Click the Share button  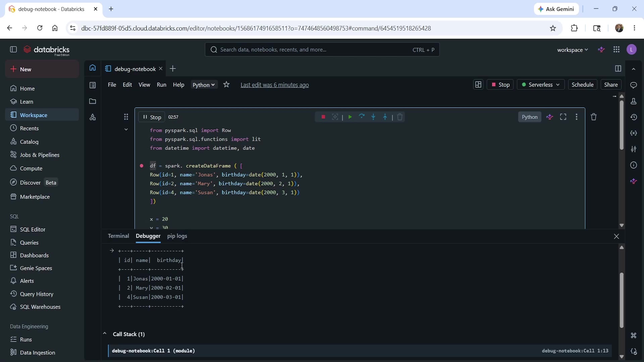click(x=611, y=85)
